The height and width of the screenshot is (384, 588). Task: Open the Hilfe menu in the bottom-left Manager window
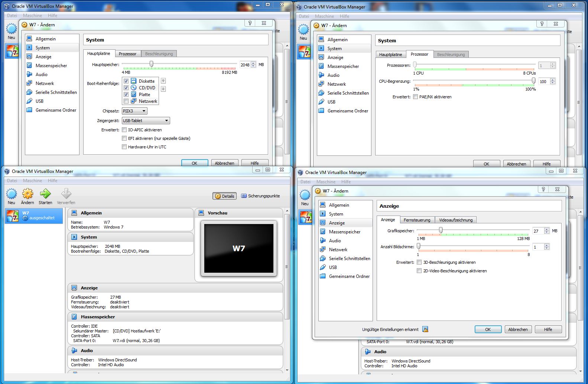52,181
